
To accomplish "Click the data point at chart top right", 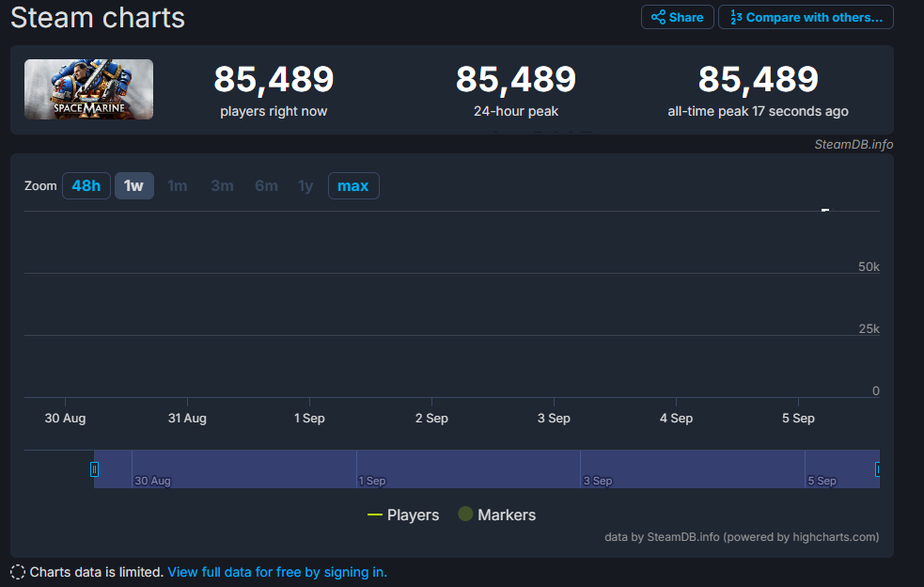I will 825,210.
